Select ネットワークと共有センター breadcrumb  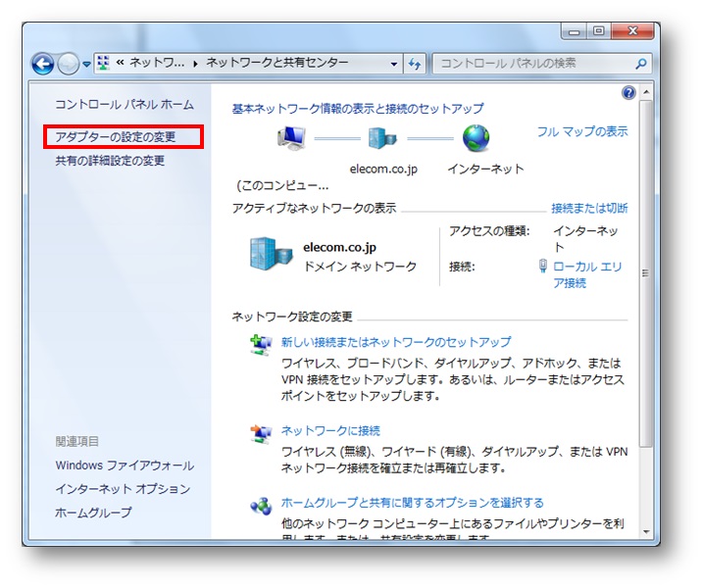coord(277,63)
